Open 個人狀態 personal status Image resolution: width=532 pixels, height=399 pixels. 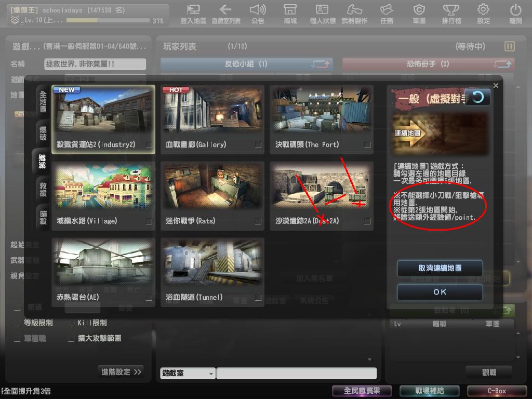(x=322, y=14)
